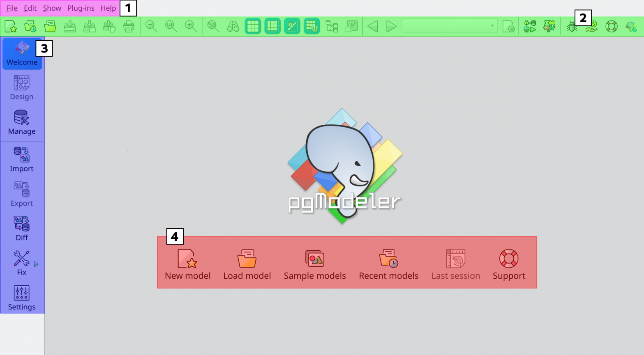Switch to the Design view in sidebar
Image resolution: width=644 pixels, height=355 pixels.
(x=22, y=88)
